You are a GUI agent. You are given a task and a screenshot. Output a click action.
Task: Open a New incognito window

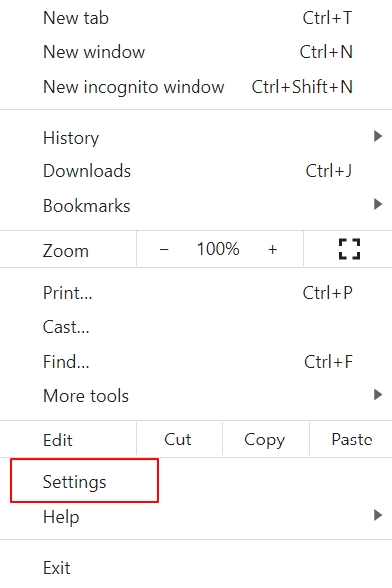(196, 87)
